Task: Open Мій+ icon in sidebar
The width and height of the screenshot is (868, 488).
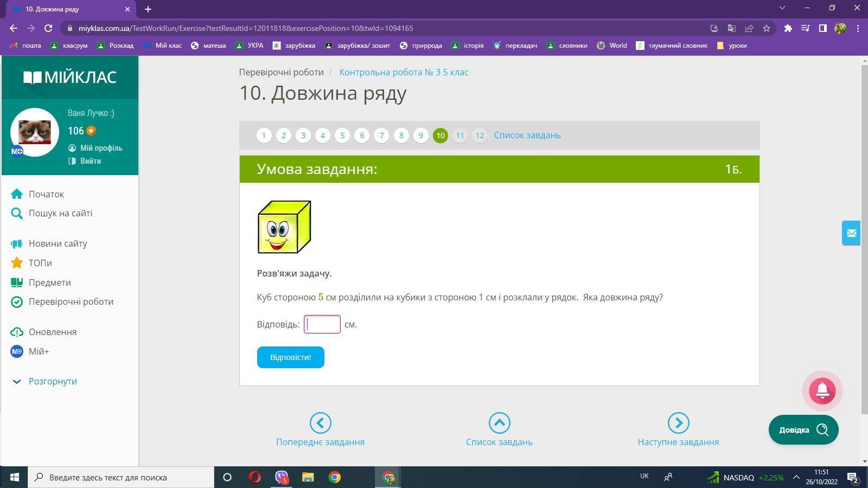Action: [17, 351]
